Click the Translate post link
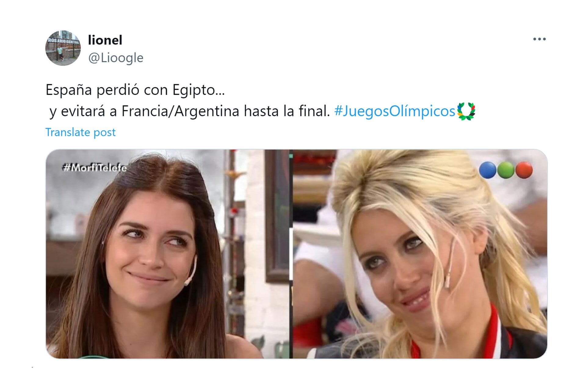The width and height of the screenshot is (586, 392). coord(81,132)
